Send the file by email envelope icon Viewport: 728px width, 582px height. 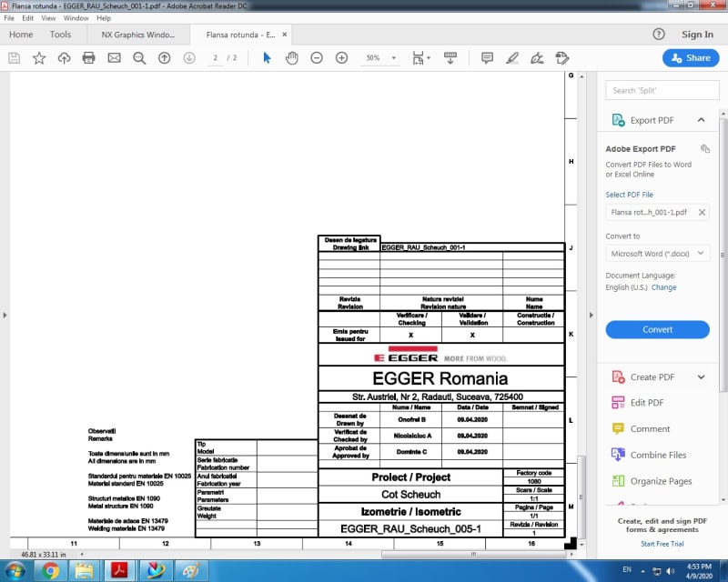click(x=115, y=58)
